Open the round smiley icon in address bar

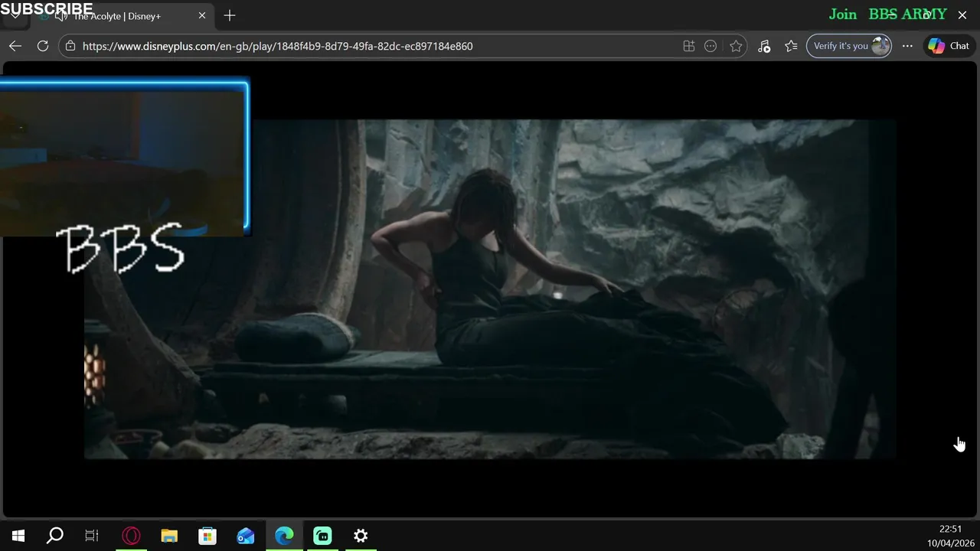point(710,46)
